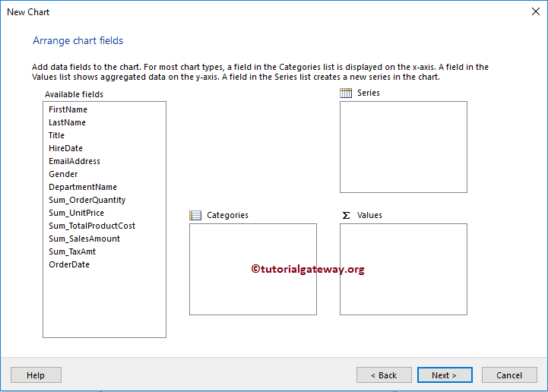
Task: Select the Sum_UnitPrice field
Action: tap(76, 213)
